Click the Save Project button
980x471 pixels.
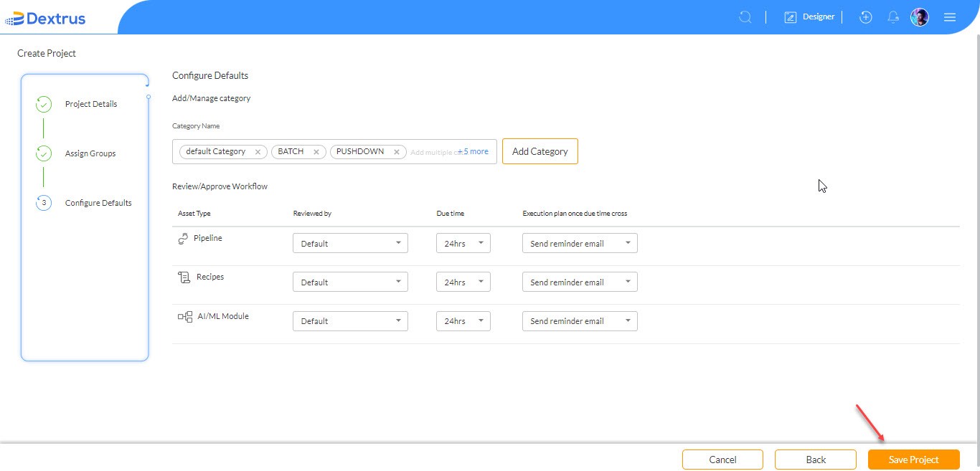coord(914,460)
